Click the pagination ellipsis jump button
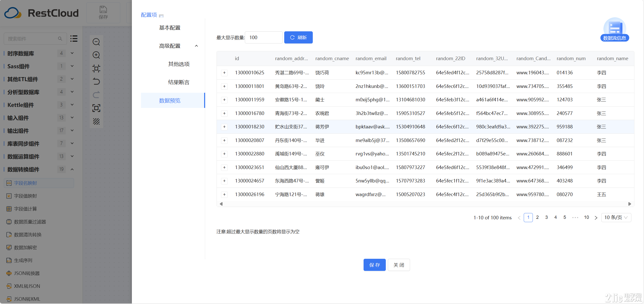This screenshot has height=304, width=644. click(x=575, y=218)
